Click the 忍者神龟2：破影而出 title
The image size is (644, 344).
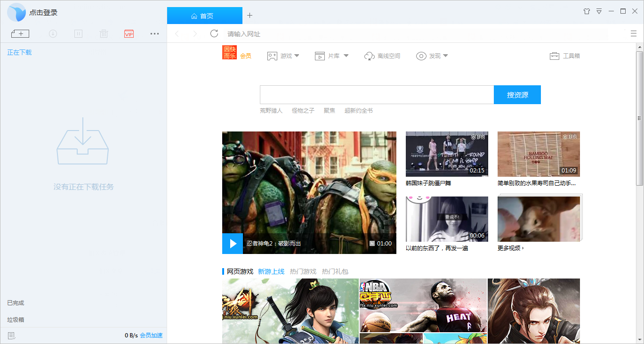274,244
